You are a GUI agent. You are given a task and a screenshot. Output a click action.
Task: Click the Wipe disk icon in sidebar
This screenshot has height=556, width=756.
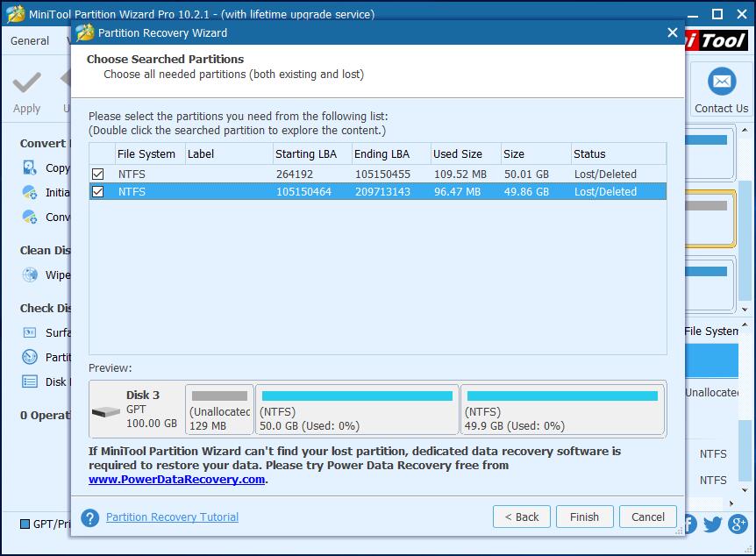point(31,275)
